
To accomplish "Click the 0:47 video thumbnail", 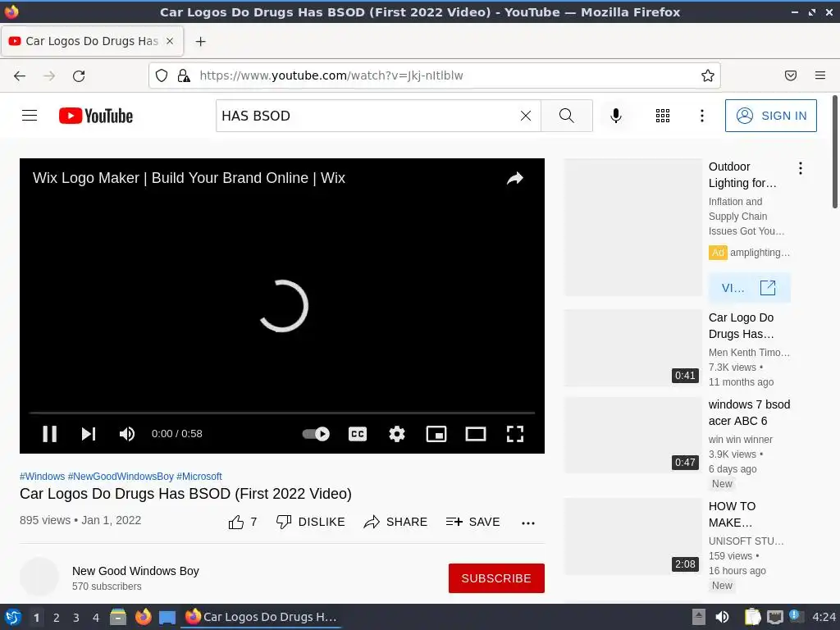I will tap(633, 435).
